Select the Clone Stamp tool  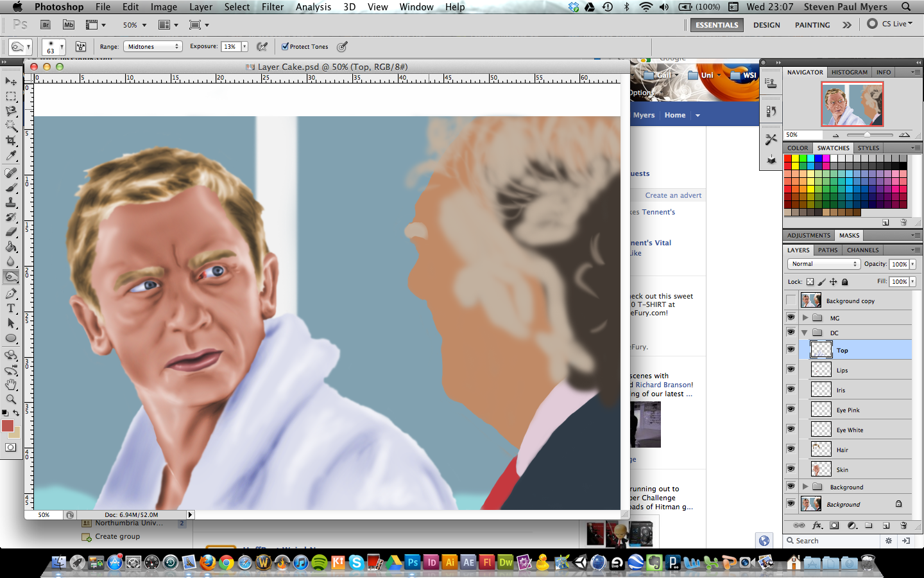tap(11, 202)
